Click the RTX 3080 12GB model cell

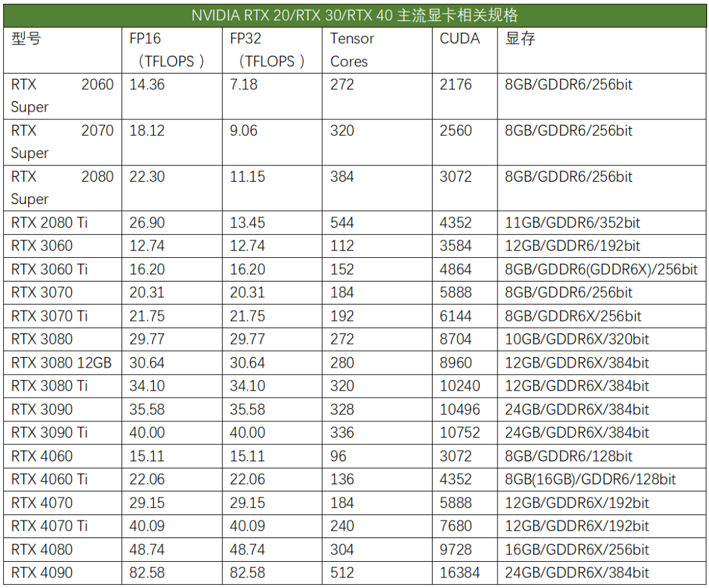[x=61, y=362]
